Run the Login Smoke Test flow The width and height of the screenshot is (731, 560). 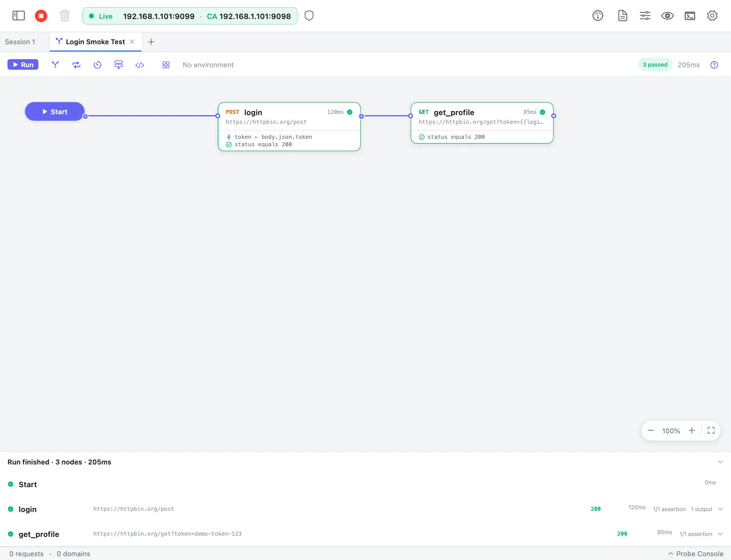(x=23, y=65)
